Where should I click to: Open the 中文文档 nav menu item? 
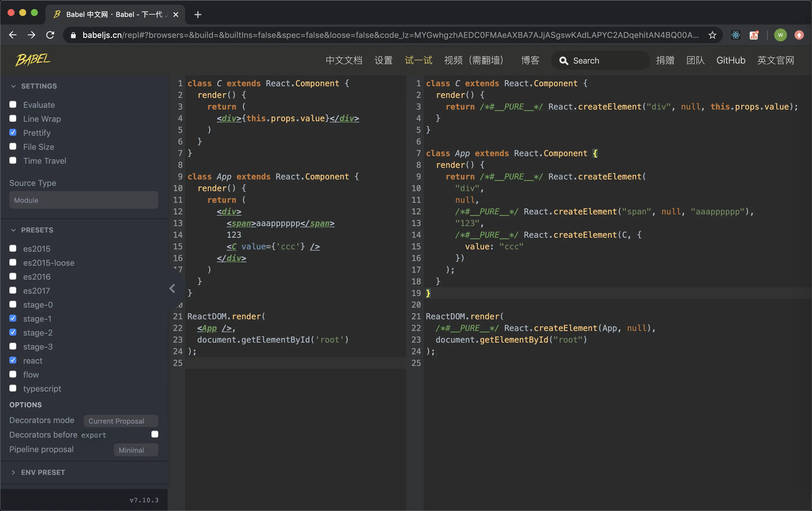(x=344, y=60)
